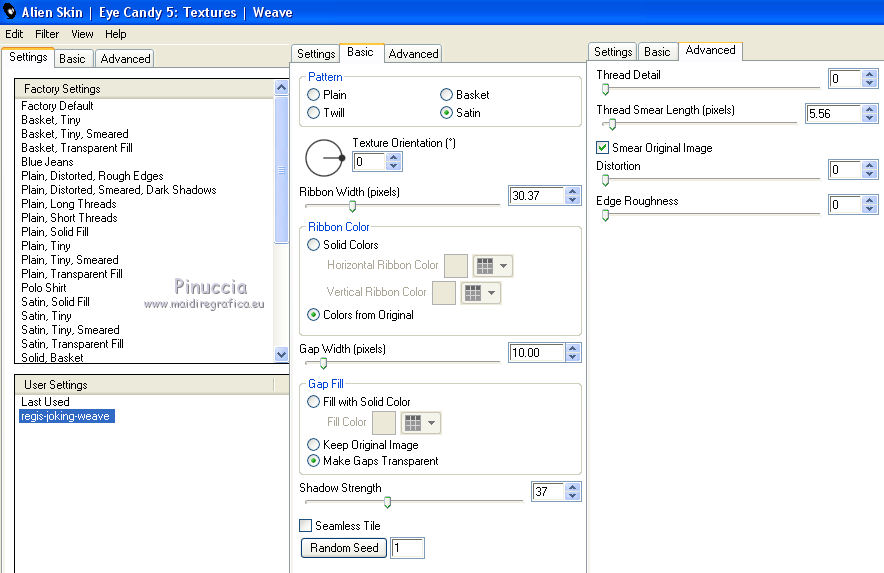
Task: Select the Polo Shirt preset
Action: [43, 288]
